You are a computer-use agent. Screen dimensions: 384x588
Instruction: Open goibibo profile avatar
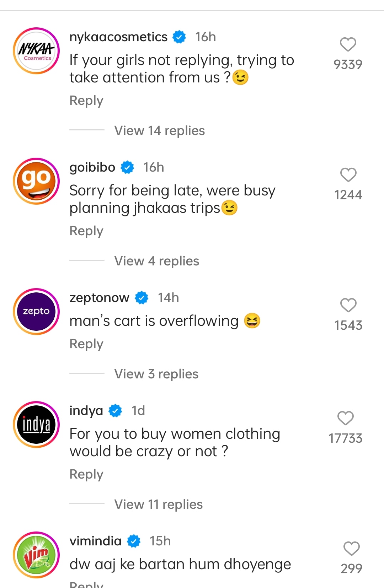36,181
